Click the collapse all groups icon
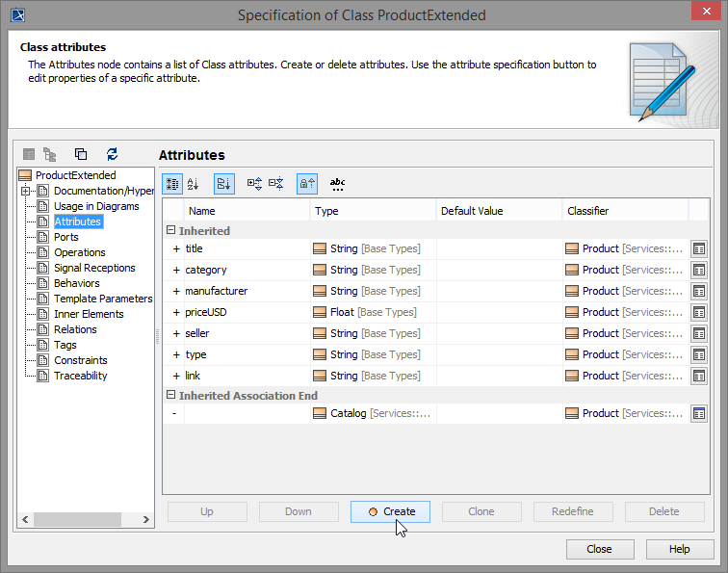Image resolution: width=728 pixels, height=573 pixels. (x=276, y=183)
